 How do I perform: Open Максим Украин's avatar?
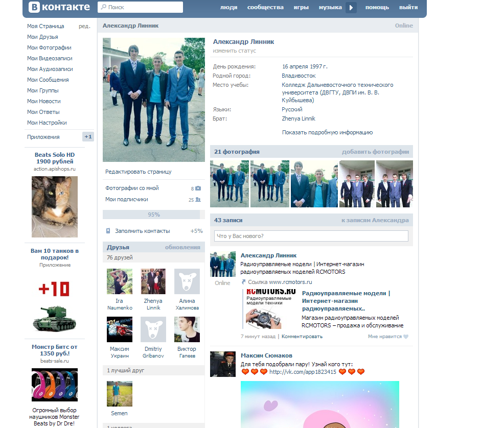point(120,329)
